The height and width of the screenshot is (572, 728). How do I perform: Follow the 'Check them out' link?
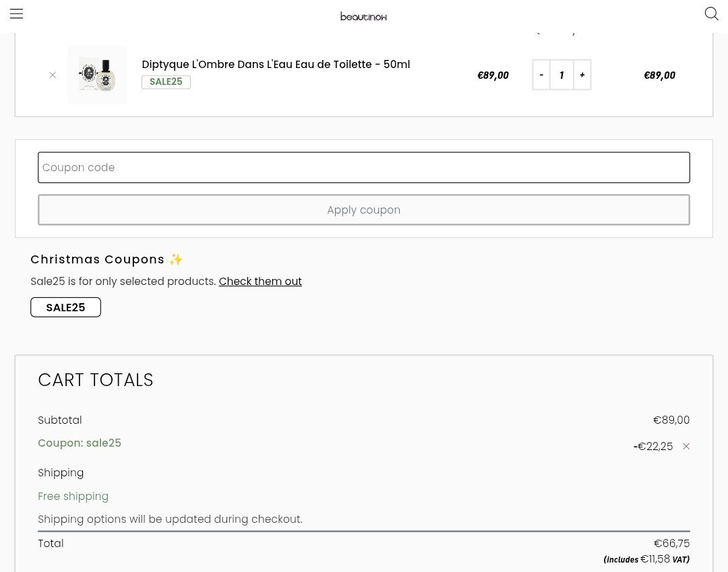pyautogui.click(x=260, y=281)
